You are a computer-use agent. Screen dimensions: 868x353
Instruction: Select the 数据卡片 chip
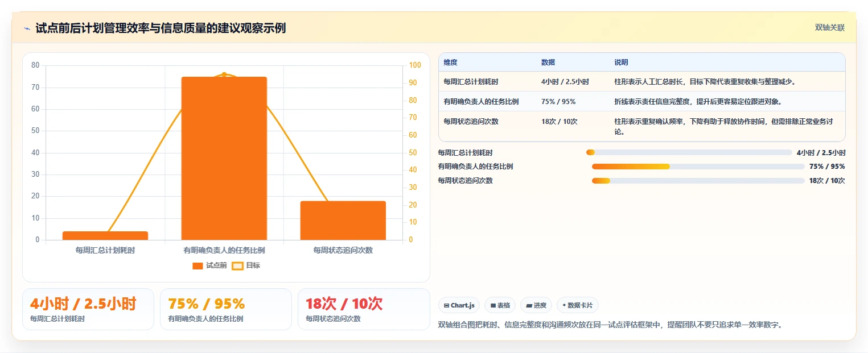pos(578,305)
